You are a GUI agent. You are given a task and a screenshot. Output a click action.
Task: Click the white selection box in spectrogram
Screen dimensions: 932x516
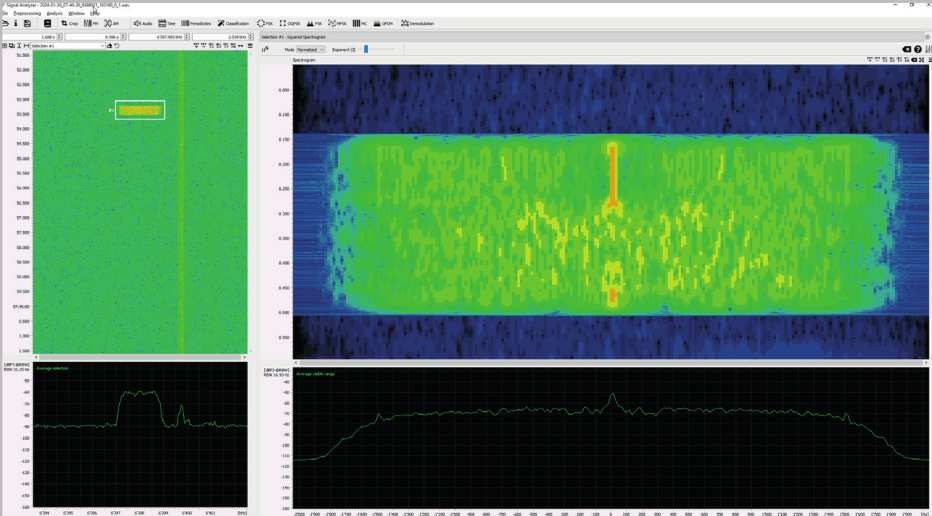click(140, 110)
